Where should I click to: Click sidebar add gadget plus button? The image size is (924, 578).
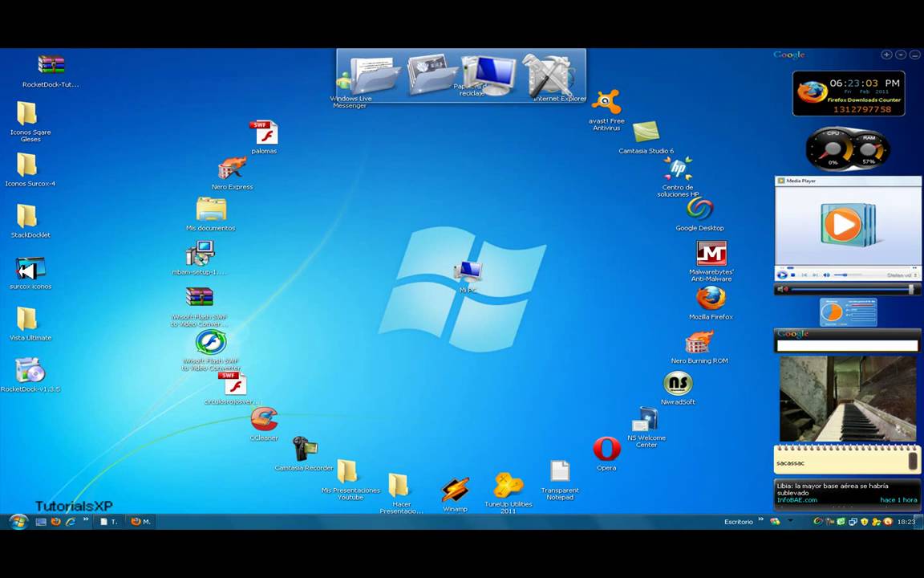coord(886,55)
